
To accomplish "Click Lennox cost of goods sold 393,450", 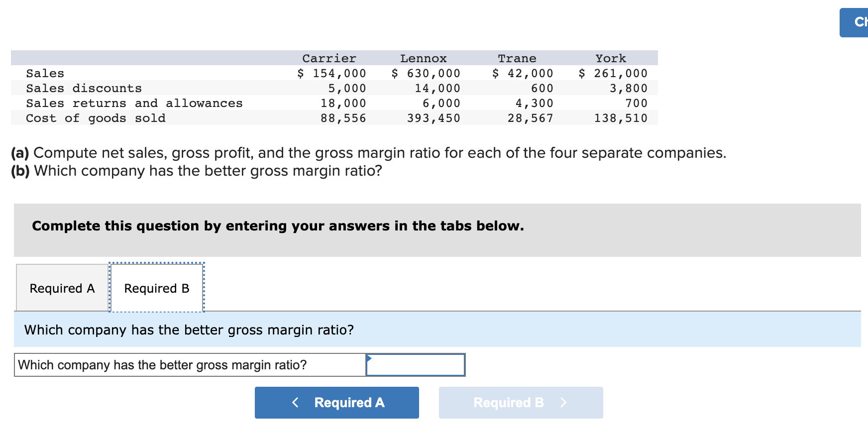I will (x=434, y=118).
